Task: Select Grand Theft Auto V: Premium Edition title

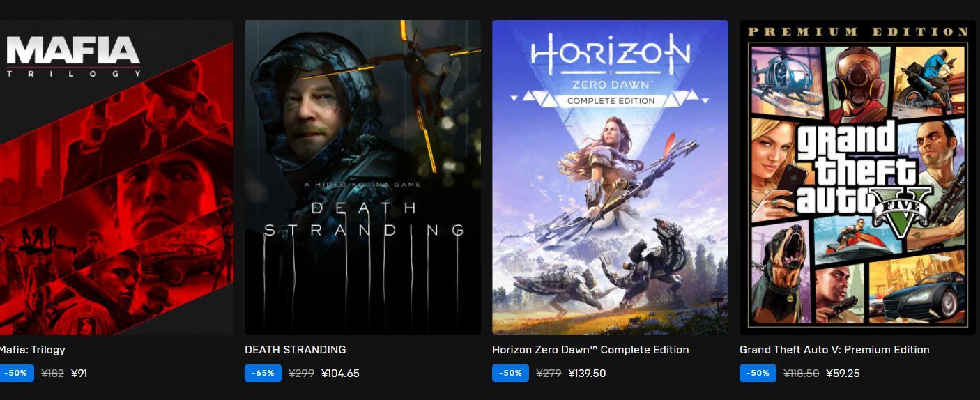Action: tap(834, 350)
